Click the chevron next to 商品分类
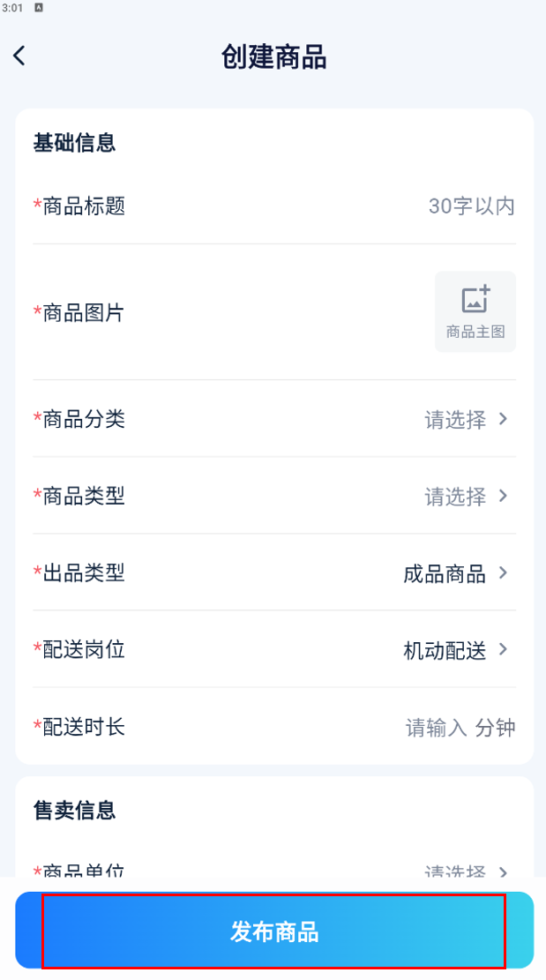 click(x=504, y=419)
